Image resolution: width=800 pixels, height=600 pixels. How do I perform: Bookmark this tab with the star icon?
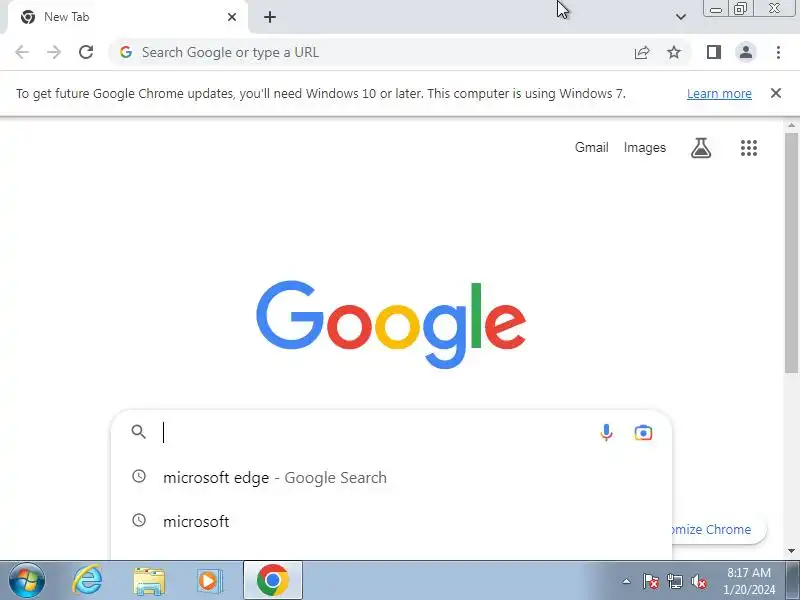[x=674, y=52]
